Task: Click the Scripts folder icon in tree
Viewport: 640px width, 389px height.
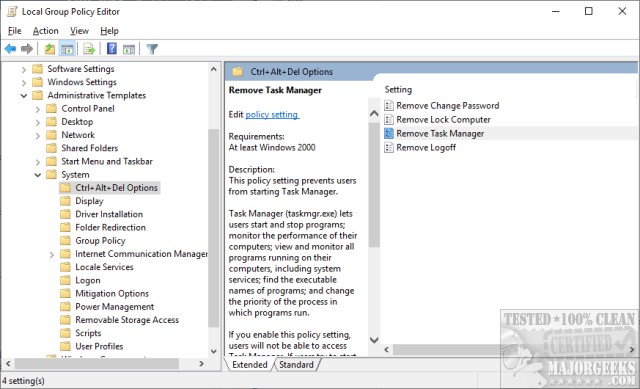Action: (65, 333)
